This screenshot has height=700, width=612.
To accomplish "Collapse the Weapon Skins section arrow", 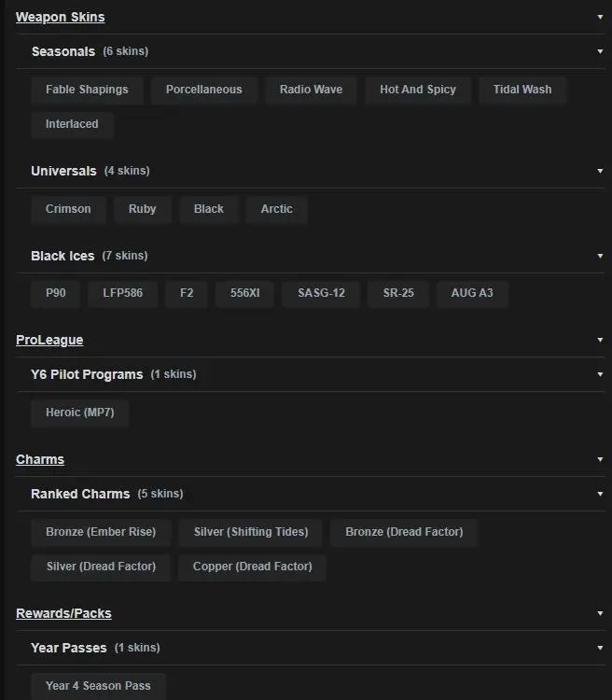I will click(x=600, y=17).
